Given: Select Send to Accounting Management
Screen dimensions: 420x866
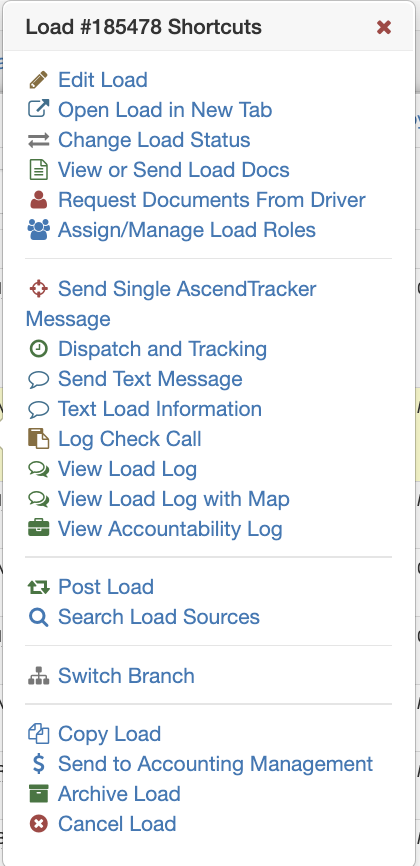Looking at the screenshot, I should pyautogui.click(x=216, y=764).
